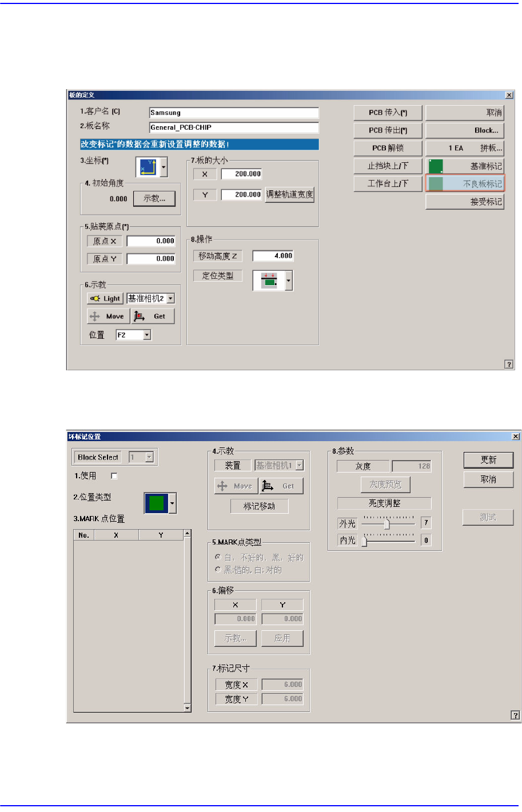Click the 示教 button in 偏移 group
522x812 pixels.
[x=236, y=638]
